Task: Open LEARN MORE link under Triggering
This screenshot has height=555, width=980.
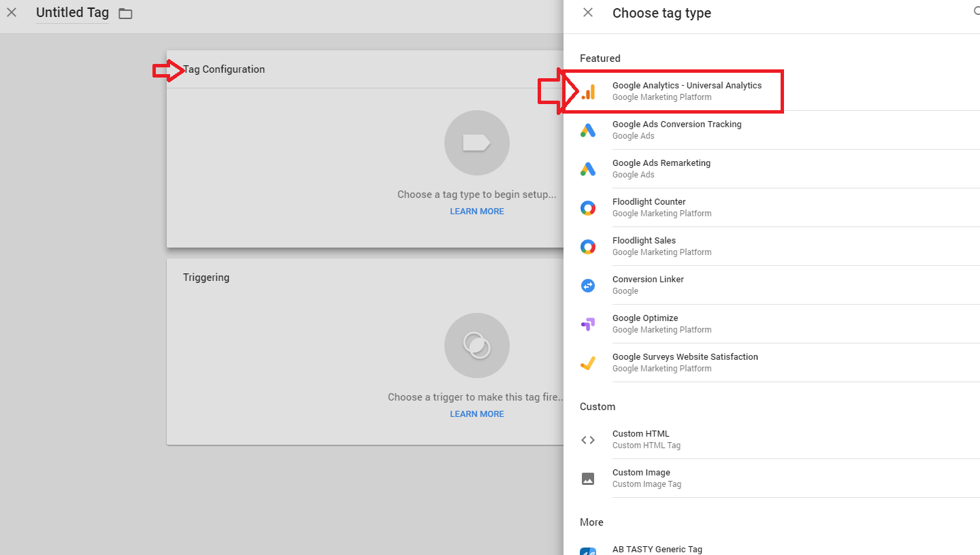Action: tap(477, 414)
